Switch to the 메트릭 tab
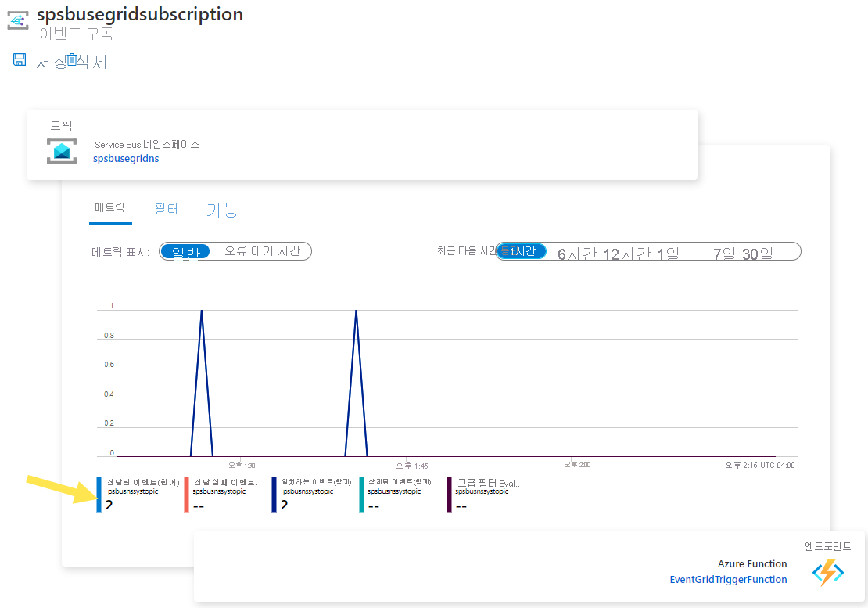The image size is (868, 608). pos(109,207)
